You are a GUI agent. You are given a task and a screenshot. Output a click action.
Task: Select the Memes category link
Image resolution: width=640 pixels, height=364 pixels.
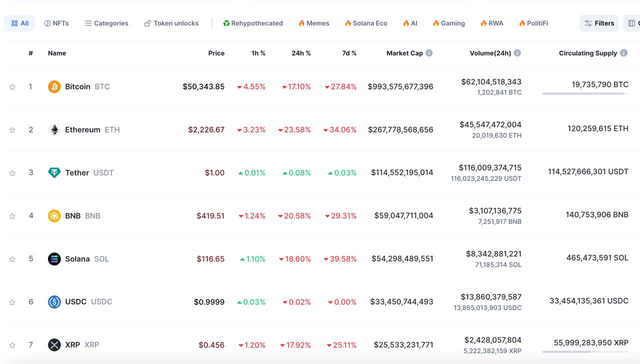point(313,23)
